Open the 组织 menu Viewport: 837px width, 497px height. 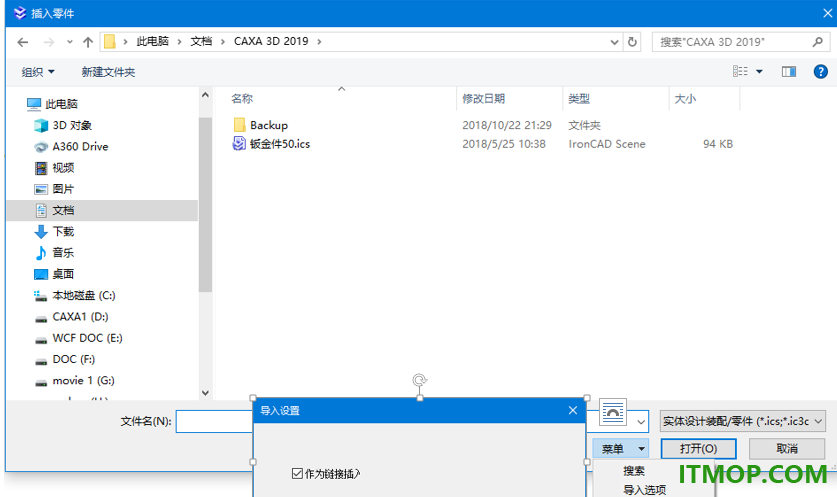(x=38, y=72)
